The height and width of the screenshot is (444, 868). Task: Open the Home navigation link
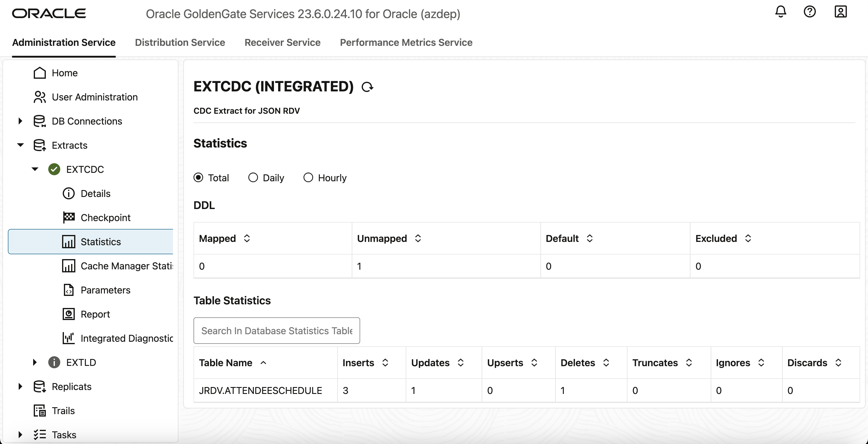tap(64, 73)
